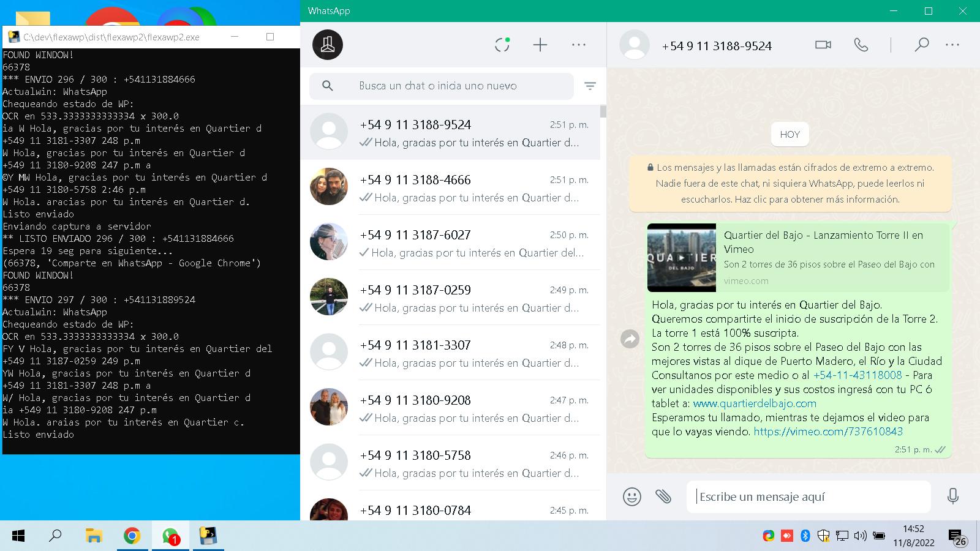Image resolution: width=980 pixels, height=551 pixels.
Task: Click the 'Escribe un mensaje aquí' field
Action: coord(809,497)
